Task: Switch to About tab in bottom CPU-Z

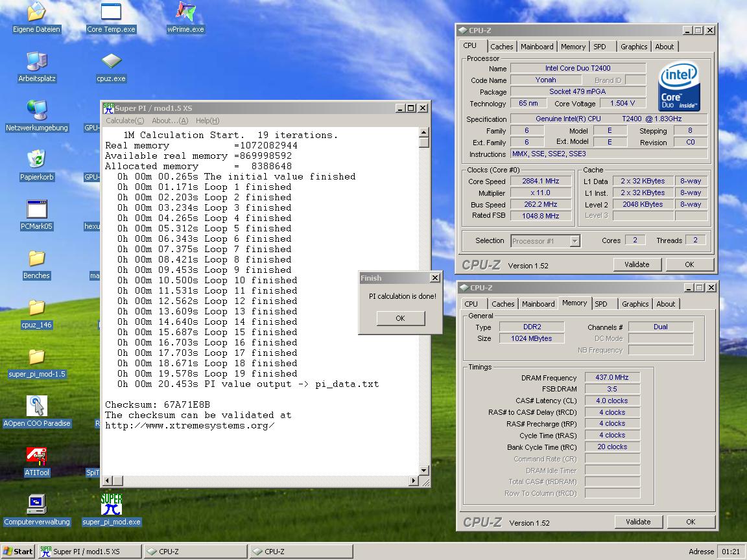Action: (x=665, y=304)
